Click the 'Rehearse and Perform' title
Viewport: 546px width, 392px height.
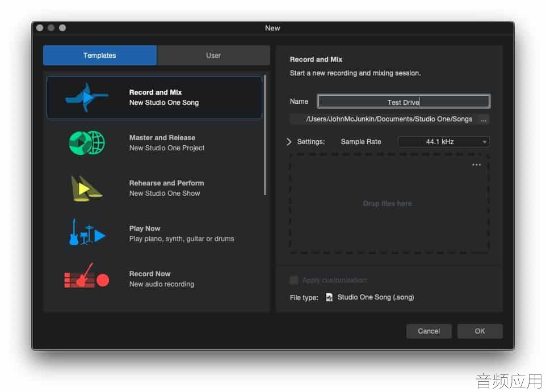[167, 183]
